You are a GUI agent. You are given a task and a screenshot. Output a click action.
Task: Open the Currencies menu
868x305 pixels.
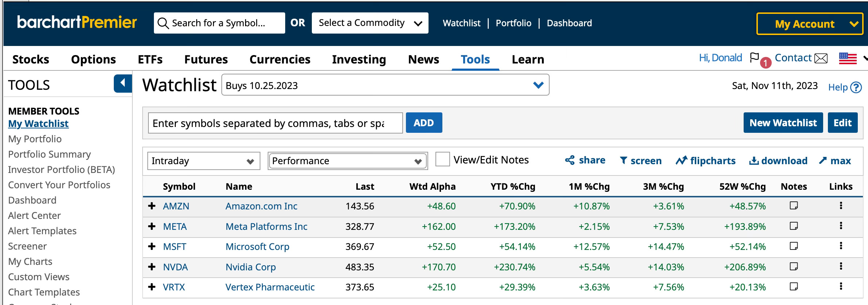pos(280,59)
